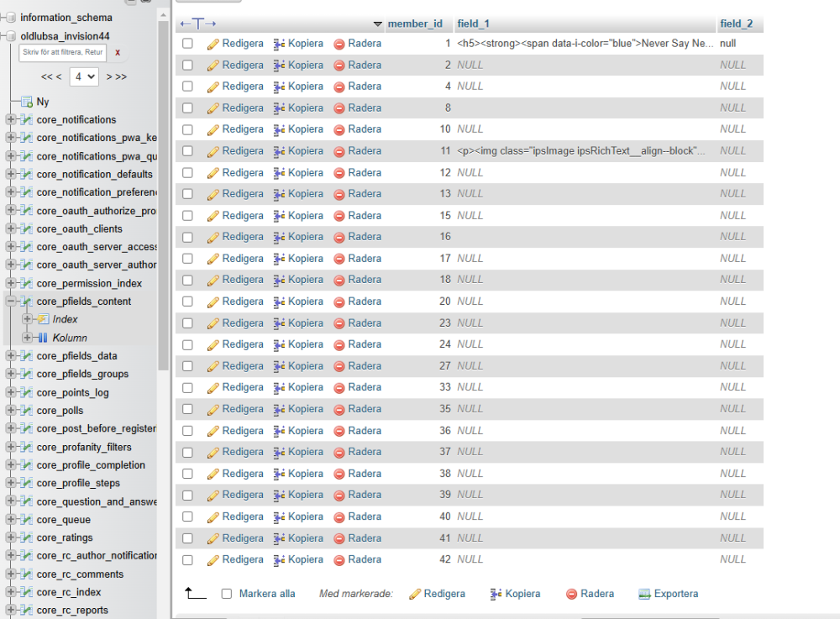840x619 pixels.
Task: Click the red X to clear the filter
Action: coord(118,52)
